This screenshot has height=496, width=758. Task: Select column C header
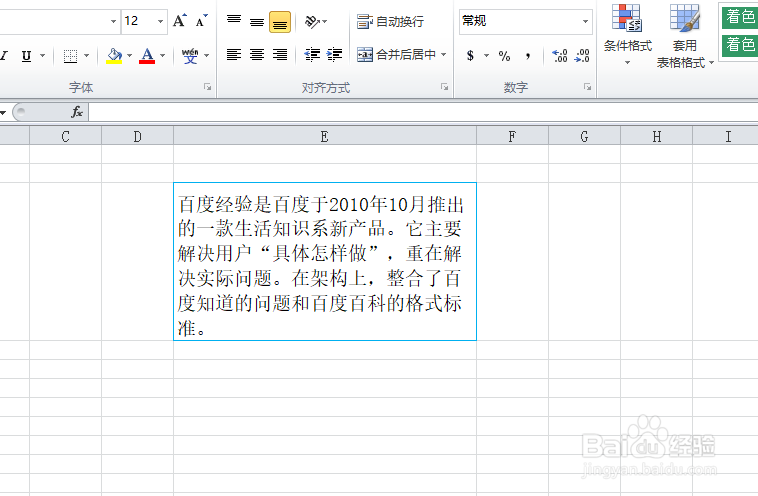click(65, 137)
